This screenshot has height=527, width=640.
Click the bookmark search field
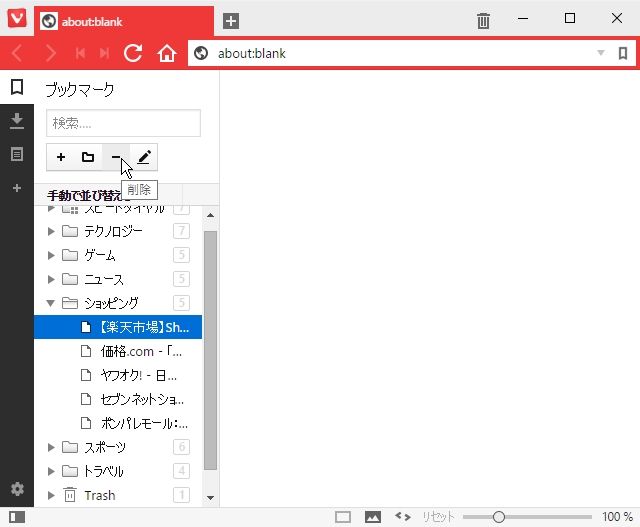point(123,123)
